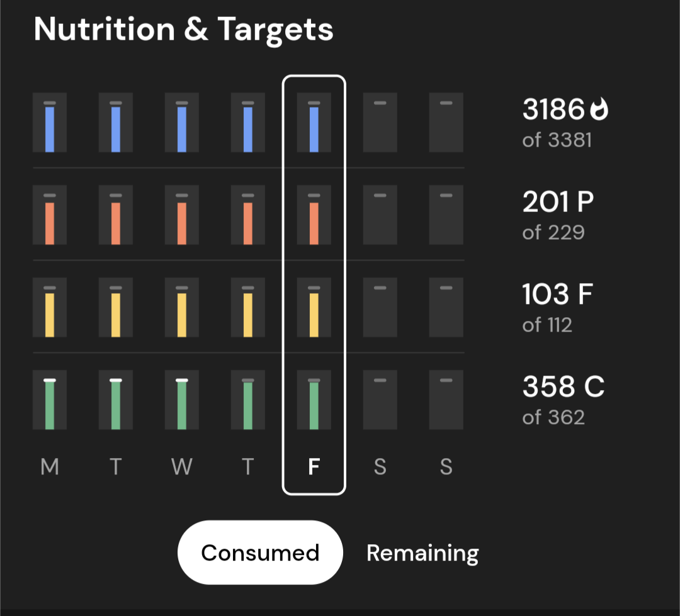Click Sunday's empty carbs bar
Viewport: 680px width, 616px height.
[x=446, y=400]
